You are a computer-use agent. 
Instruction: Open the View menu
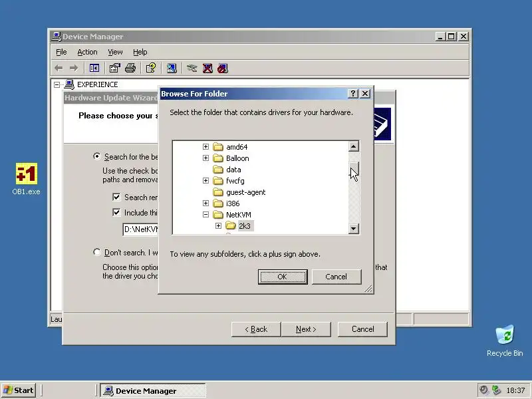point(115,52)
